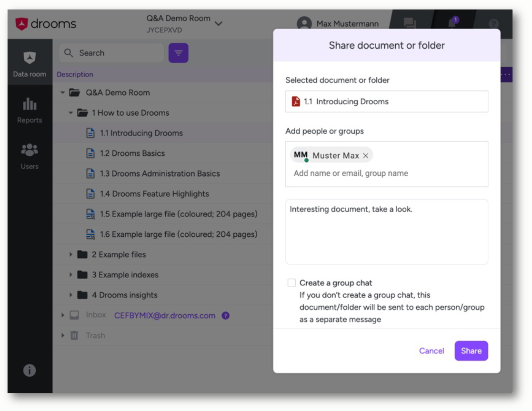The height and width of the screenshot is (411, 532).
Task: Click the search magnifier icon
Action: coord(69,53)
